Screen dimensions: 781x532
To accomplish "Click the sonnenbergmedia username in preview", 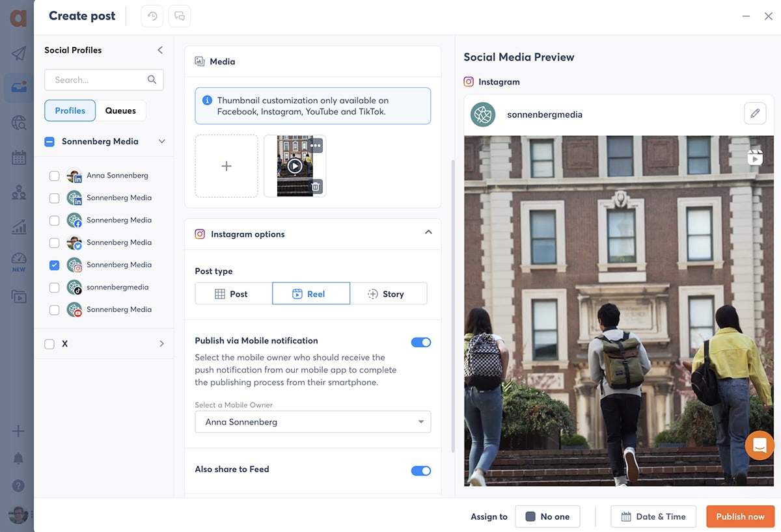I will 545,114.
